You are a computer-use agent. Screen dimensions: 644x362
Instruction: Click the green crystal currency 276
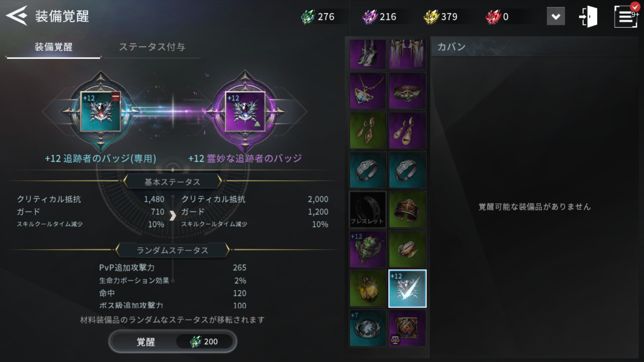(318, 16)
